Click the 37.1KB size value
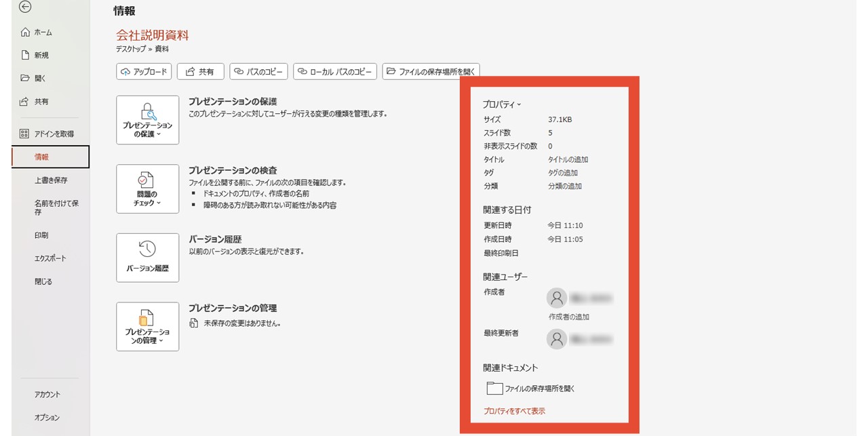This screenshot has width=868, height=436. pos(560,119)
